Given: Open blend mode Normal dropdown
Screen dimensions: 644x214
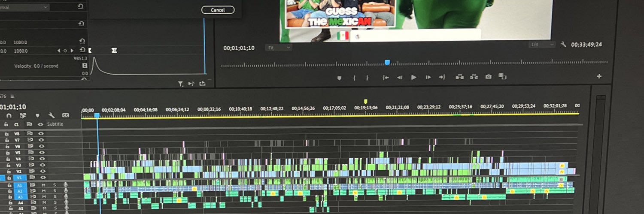Looking at the screenshot, I should [24, 7].
